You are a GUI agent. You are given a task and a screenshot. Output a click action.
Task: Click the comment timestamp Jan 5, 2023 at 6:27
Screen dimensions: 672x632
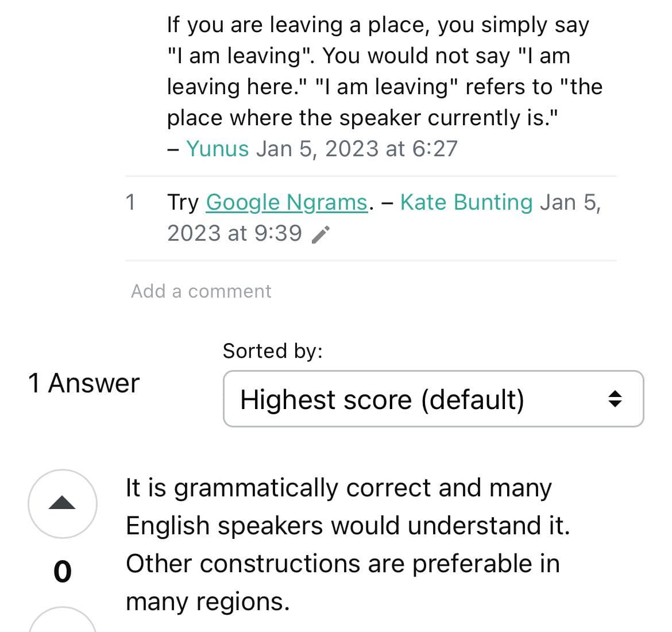(357, 149)
